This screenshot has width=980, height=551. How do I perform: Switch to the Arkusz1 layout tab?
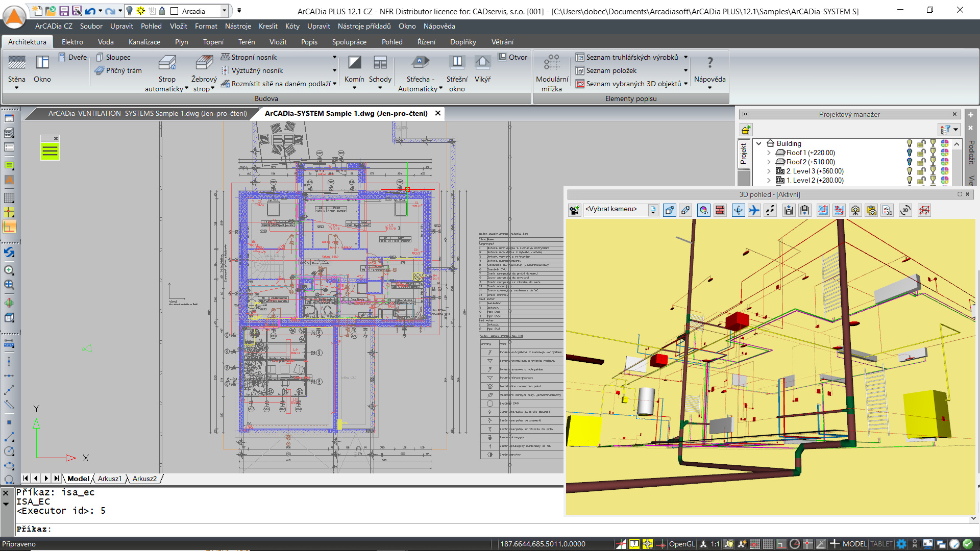click(110, 479)
